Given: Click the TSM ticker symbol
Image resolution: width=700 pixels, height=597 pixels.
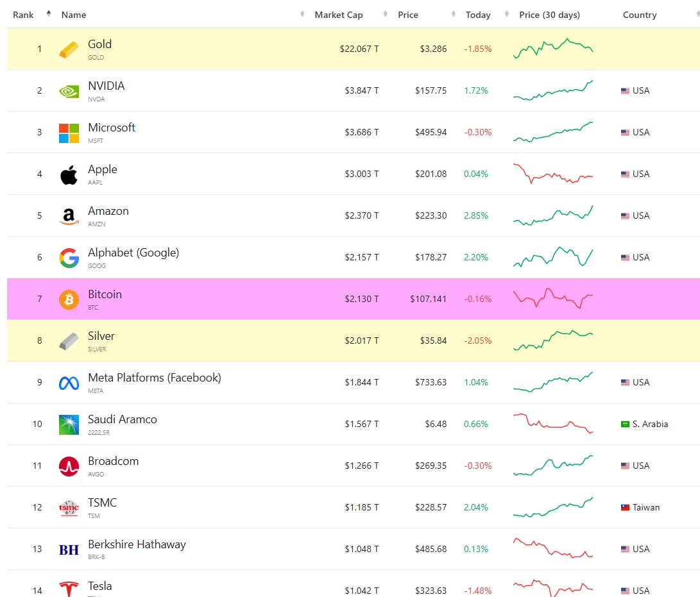Looking at the screenshot, I should 94,516.
